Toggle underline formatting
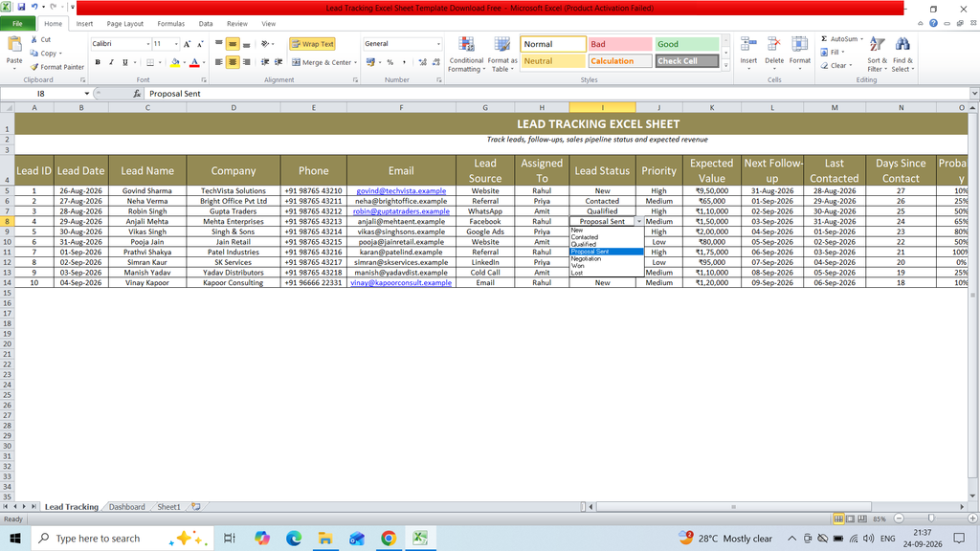Viewport: 980px width, 551px height. click(x=125, y=62)
